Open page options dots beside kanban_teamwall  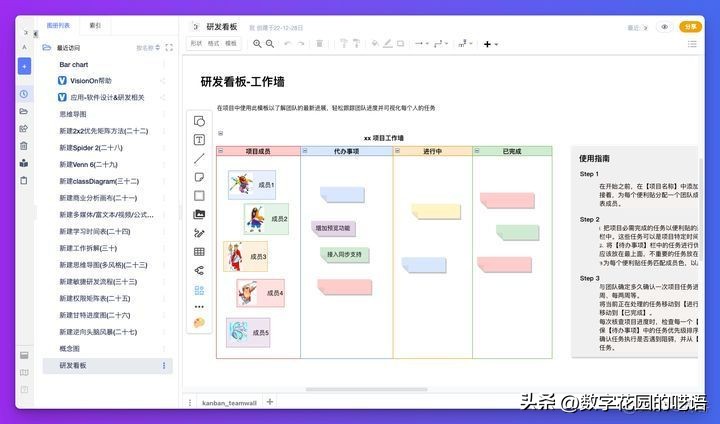190,403
